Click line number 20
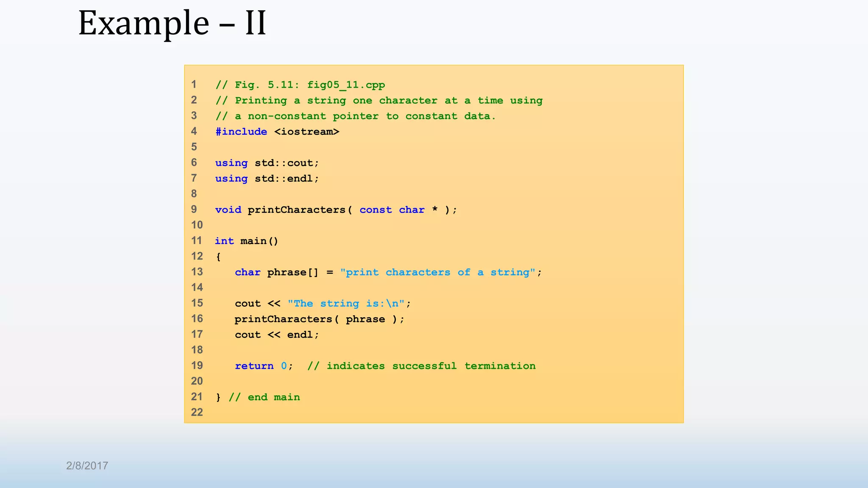Viewport: 868px width, 488px height. tap(197, 381)
